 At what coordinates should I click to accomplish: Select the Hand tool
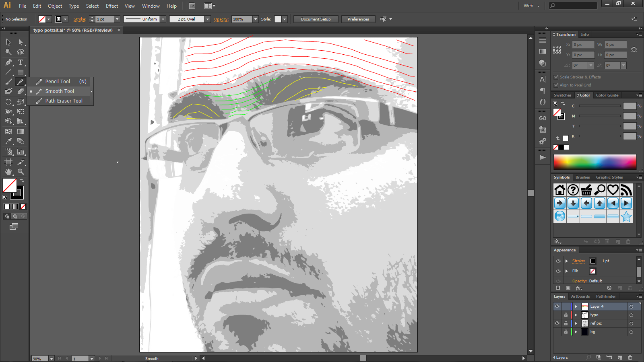pyautogui.click(x=8, y=171)
